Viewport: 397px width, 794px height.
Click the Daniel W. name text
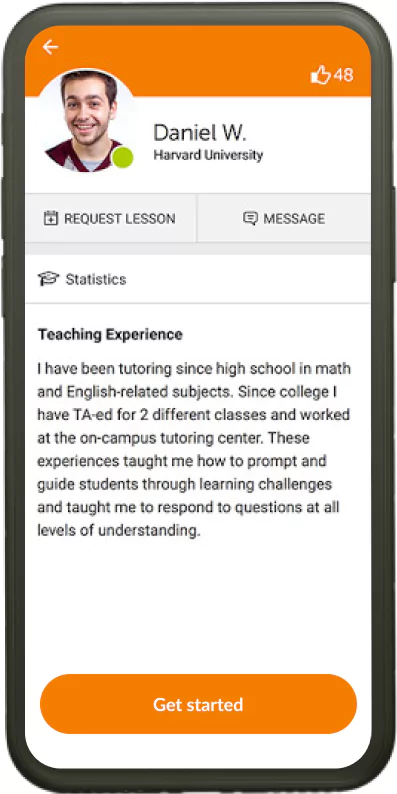(200, 133)
